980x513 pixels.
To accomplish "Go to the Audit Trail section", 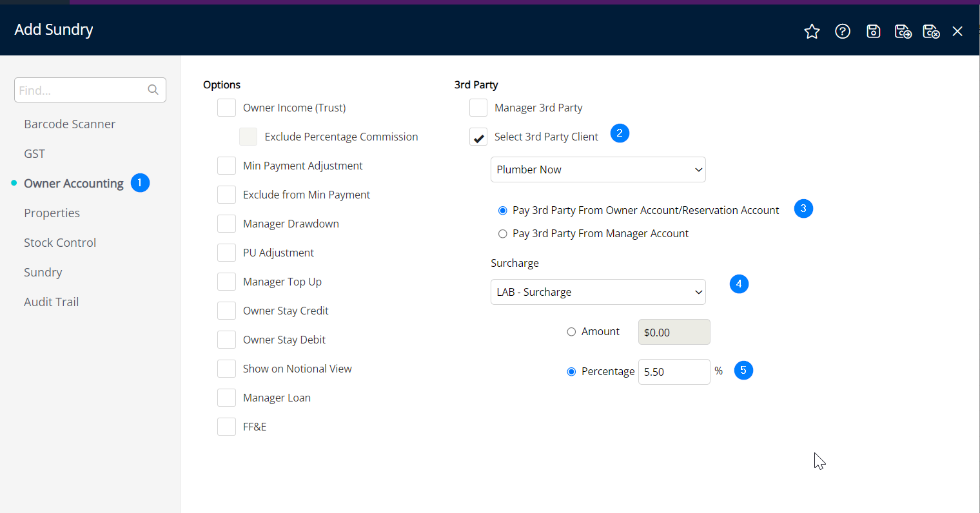I will click(51, 302).
